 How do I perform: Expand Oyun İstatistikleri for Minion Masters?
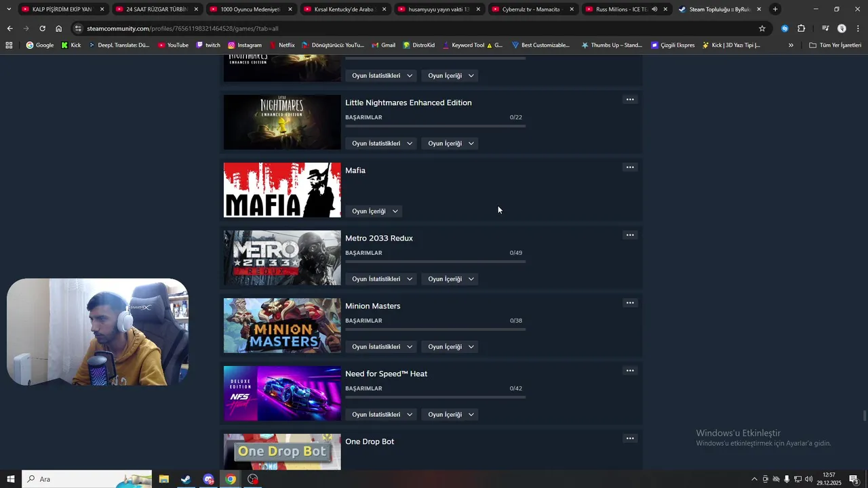pyautogui.click(x=382, y=347)
